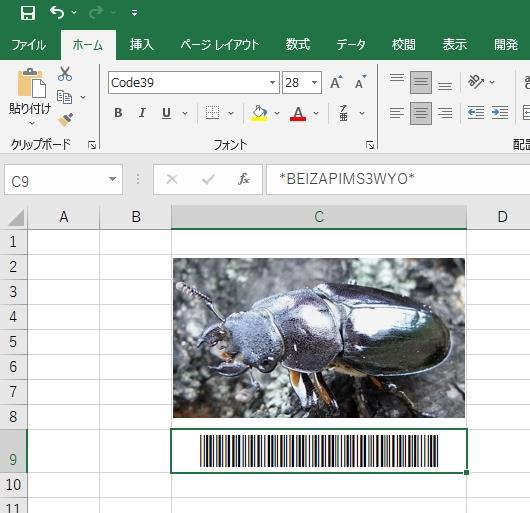Cancel the formula bar entry
530x513 pixels.
(x=172, y=179)
